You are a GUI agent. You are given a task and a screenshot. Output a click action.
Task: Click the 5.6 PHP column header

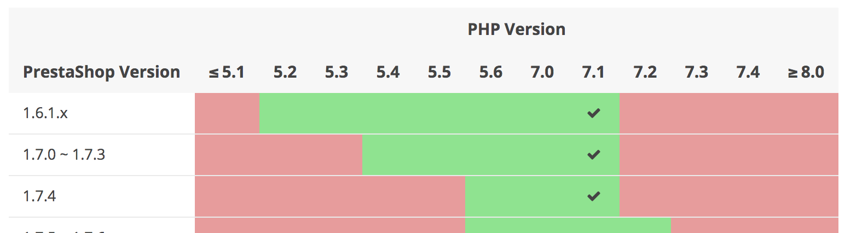491,72
